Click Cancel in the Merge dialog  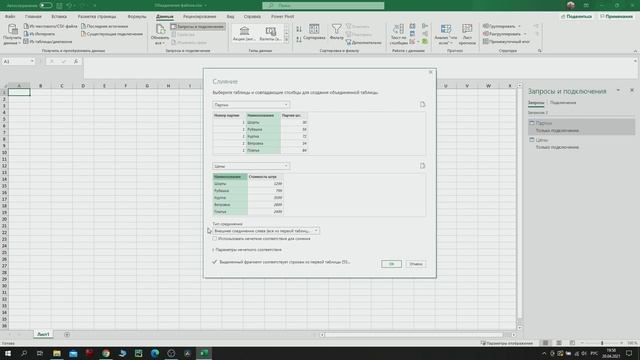point(416,264)
